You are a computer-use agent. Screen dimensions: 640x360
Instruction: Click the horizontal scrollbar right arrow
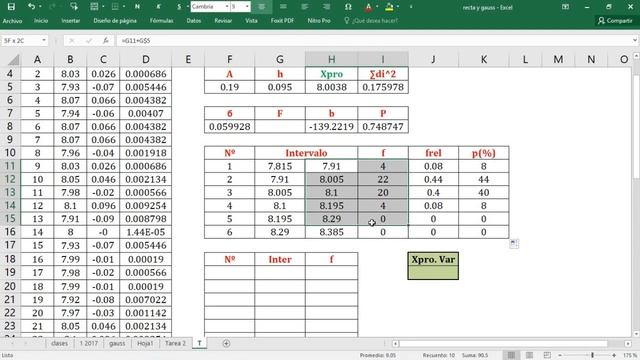(628, 344)
